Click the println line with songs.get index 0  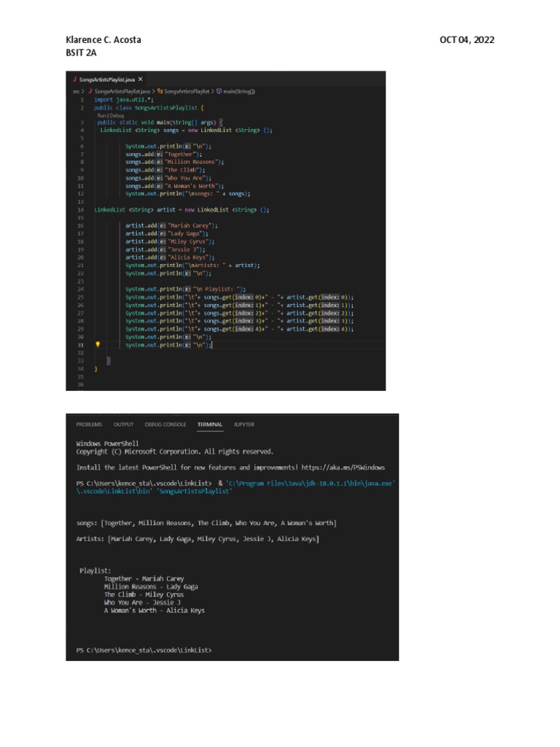239,298
